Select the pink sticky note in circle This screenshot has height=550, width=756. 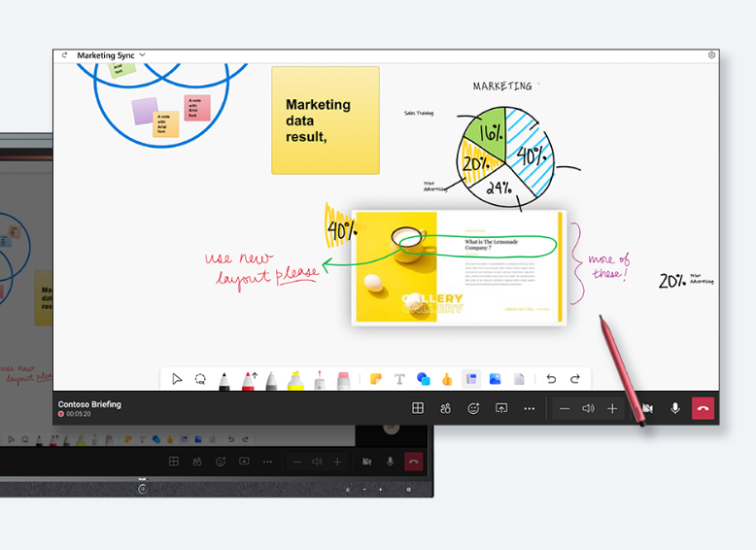click(197, 108)
